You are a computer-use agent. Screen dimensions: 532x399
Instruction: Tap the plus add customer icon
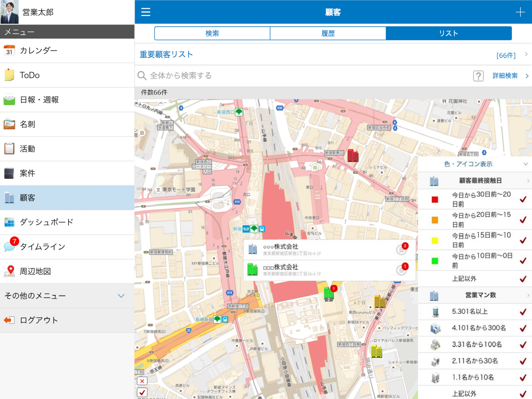pyautogui.click(x=520, y=12)
